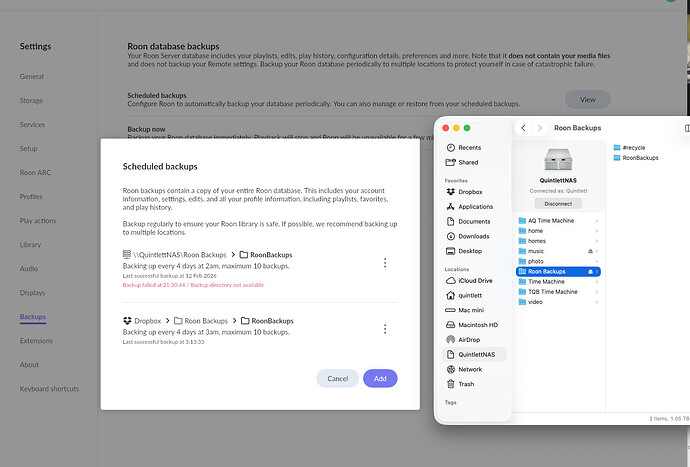Select the #recycle folder
This screenshot has height=467, width=690.
[636, 146]
